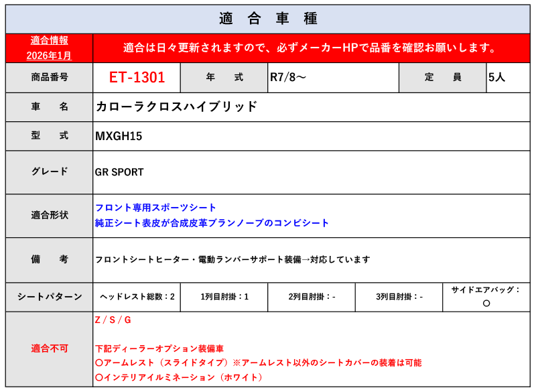
Task: Click the circle mark under サイドエアバッグ
Action: click(x=486, y=303)
